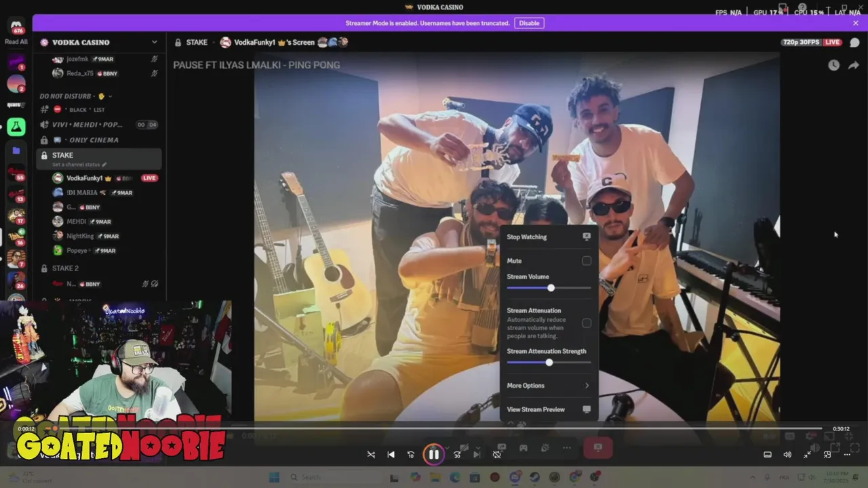Click the stream title PAUSE FT ILYAS LMALKI
This screenshot has width=868, height=488.
pyautogui.click(x=256, y=65)
